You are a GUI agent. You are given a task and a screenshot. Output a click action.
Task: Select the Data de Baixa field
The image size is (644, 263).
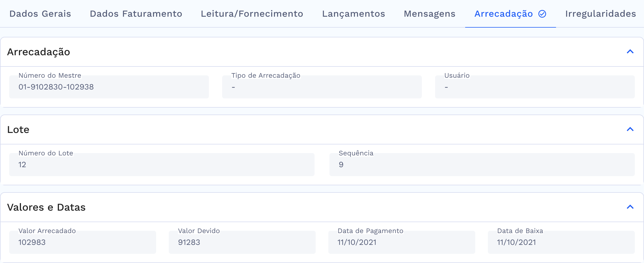tap(561, 242)
